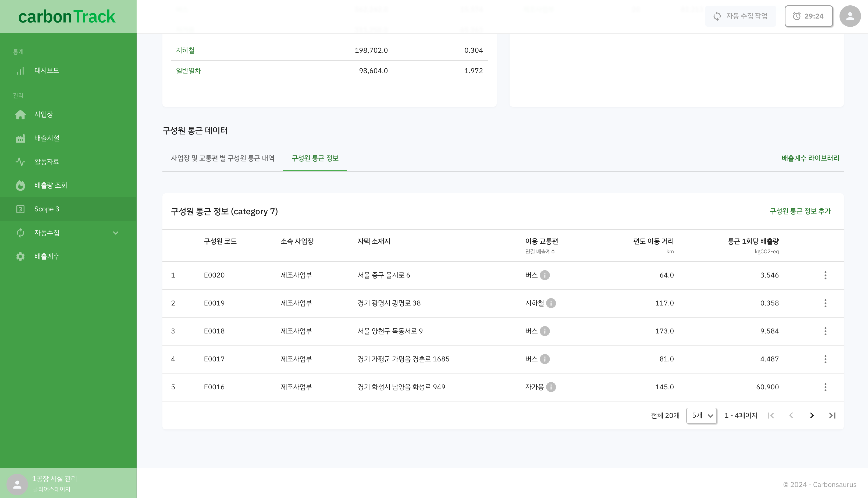Click the emission value 60.900
Image resolution: width=868 pixels, height=498 pixels.
[x=767, y=387]
